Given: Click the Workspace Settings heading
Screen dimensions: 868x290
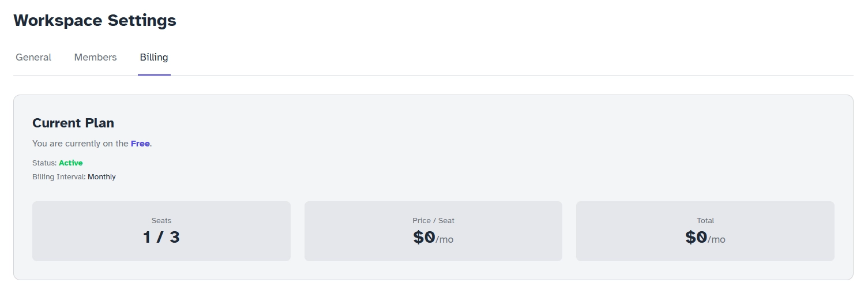Looking at the screenshot, I should [95, 21].
